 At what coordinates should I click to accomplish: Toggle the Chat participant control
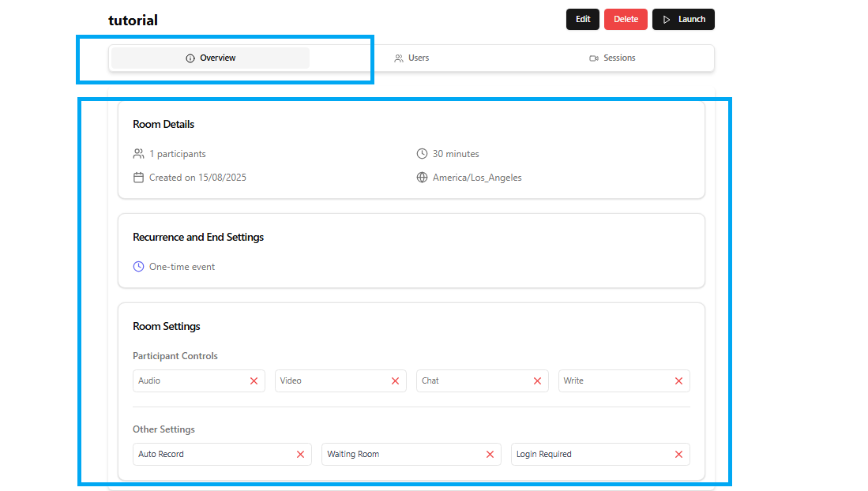(537, 380)
